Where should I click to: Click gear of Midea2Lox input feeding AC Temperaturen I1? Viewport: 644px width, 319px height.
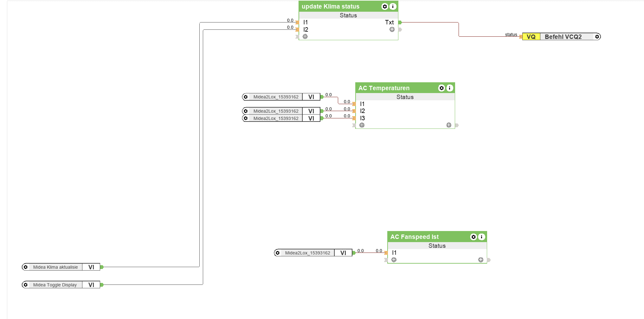pyautogui.click(x=246, y=97)
